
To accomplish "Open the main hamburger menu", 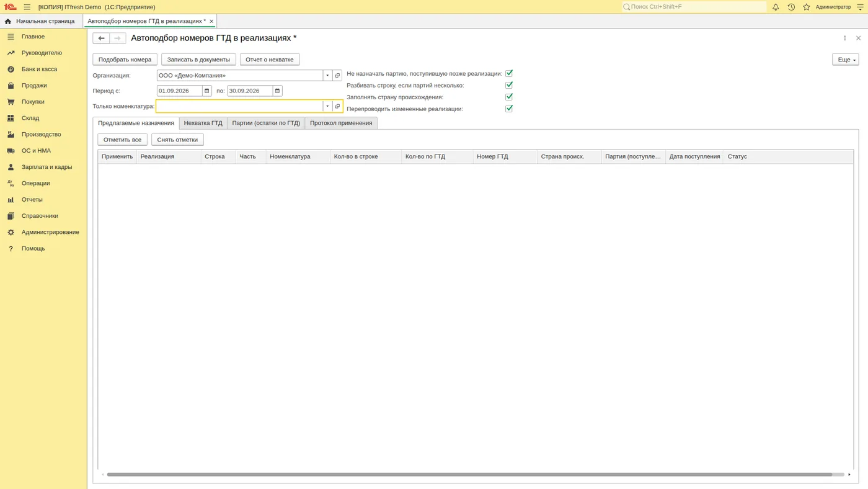I will [x=27, y=7].
